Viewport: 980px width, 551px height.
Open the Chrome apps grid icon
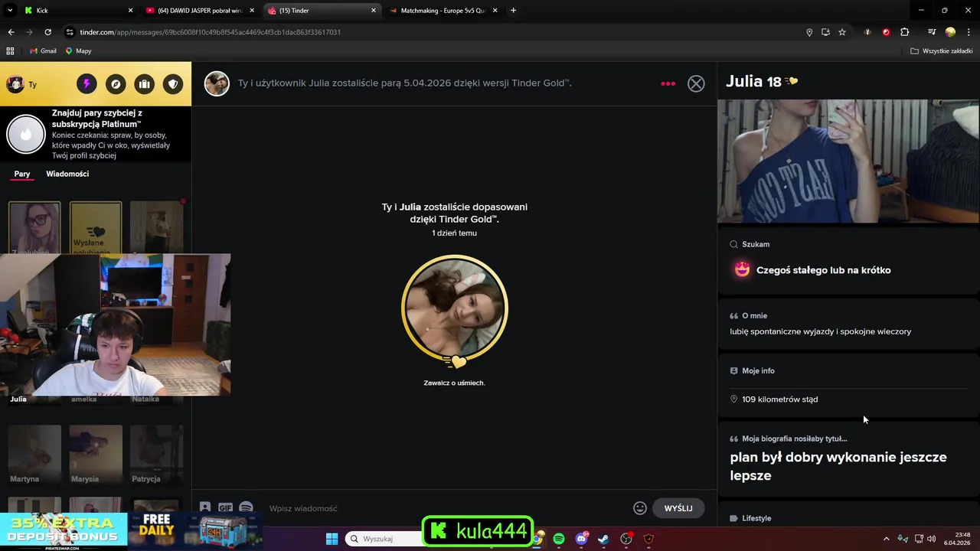[10, 51]
